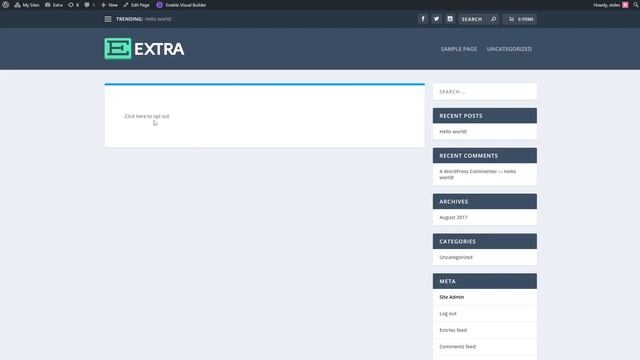
Task: Open Site Admin in Meta widget
Action: click(451, 297)
